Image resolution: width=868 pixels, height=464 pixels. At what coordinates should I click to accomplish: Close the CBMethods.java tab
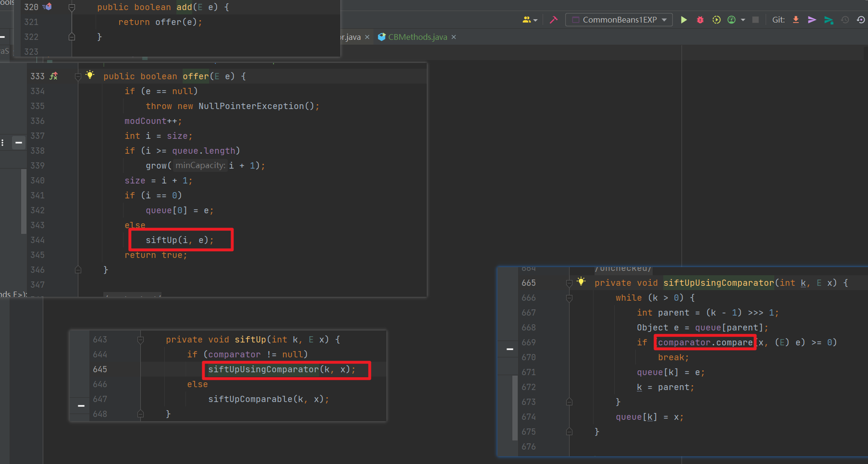[x=454, y=37]
